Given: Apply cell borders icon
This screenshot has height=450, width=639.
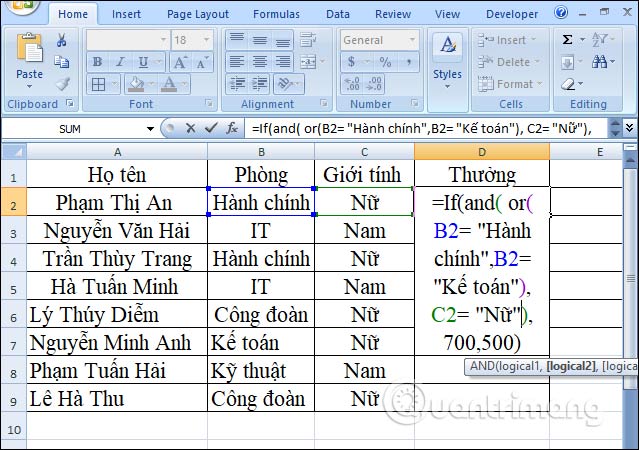Looking at the screenshot, I should click(98, 84).
